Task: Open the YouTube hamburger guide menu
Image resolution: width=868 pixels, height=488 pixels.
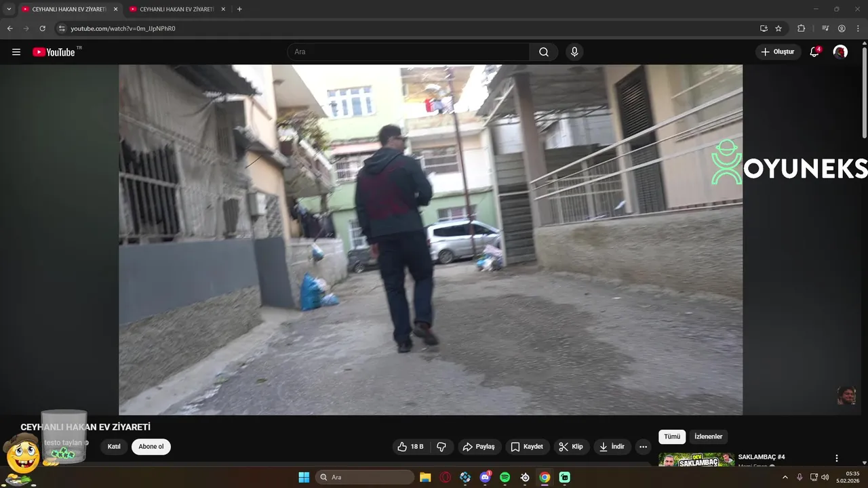Action: (16, 52)
